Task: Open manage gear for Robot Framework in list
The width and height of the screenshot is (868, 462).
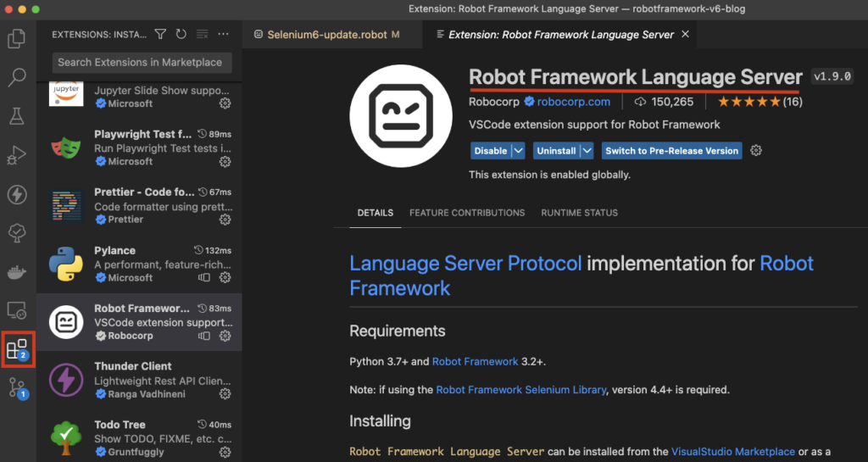Action: pyautogui.click(x=225, y=336)
